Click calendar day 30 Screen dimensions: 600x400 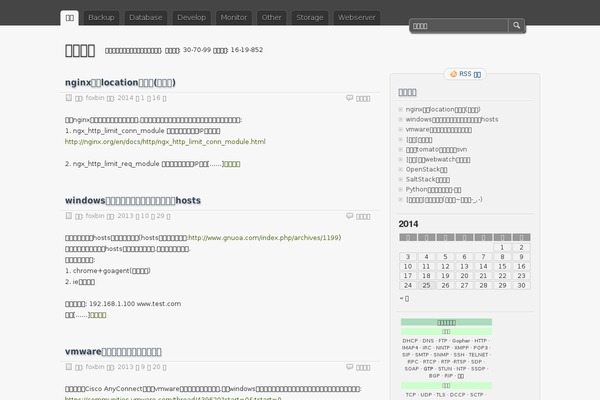point(521,285)
